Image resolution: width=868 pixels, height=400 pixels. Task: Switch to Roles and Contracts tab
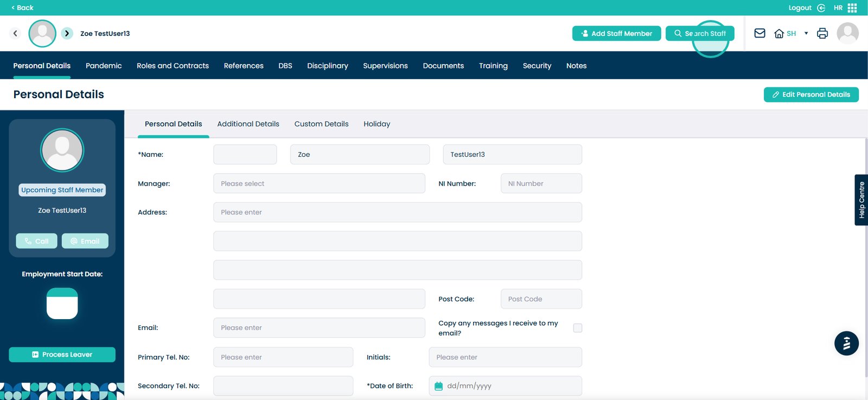(x=173, y=66)
